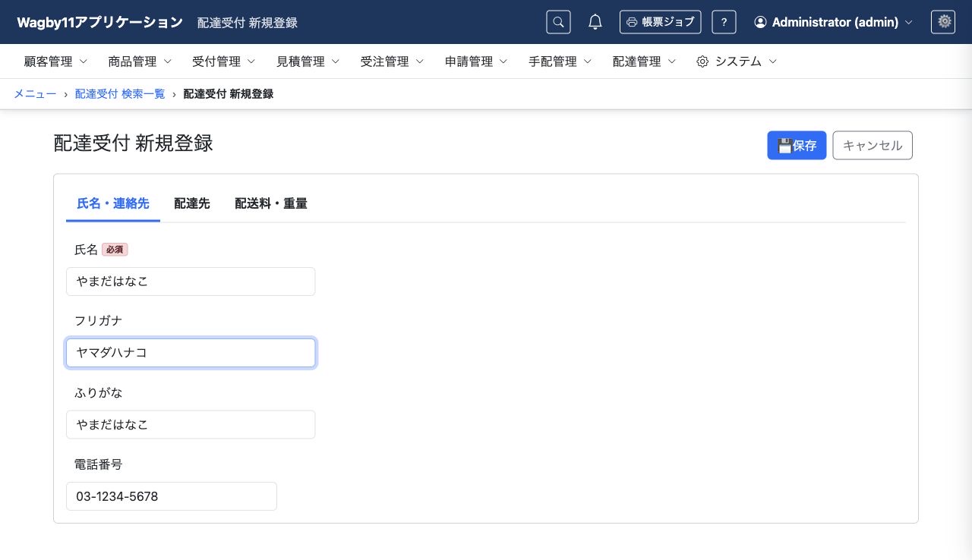
Task: Open the システム menu
Action: [737, 61]
